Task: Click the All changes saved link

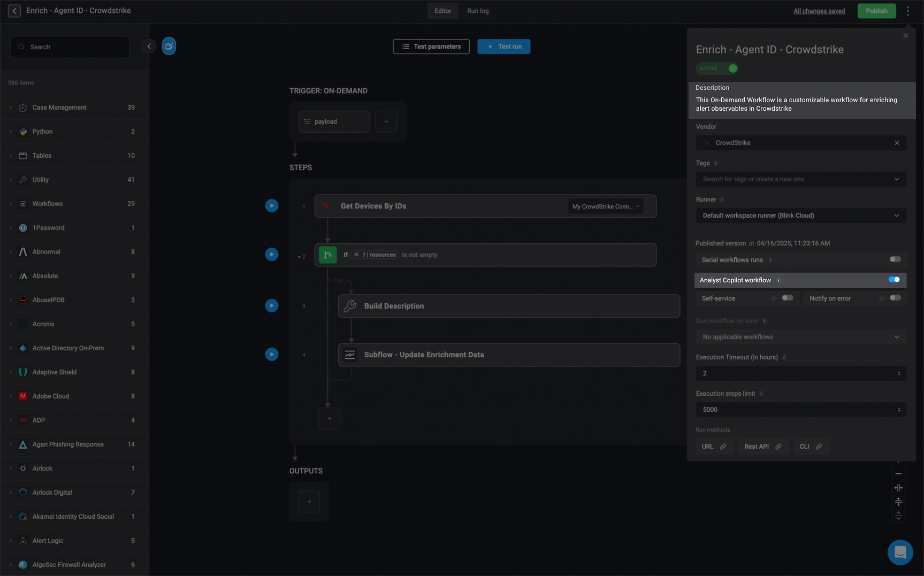Action: tap(819, 11)
